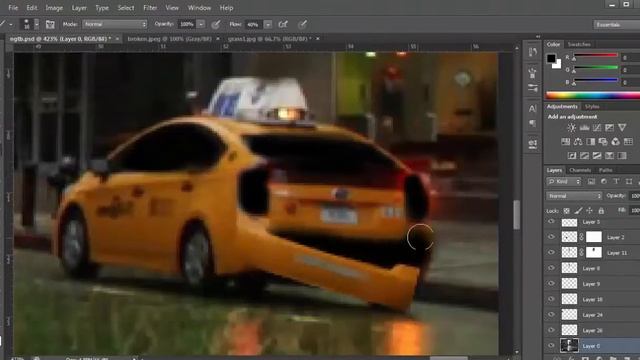Add a Threshold adjustment

click(x=597, y=156)
